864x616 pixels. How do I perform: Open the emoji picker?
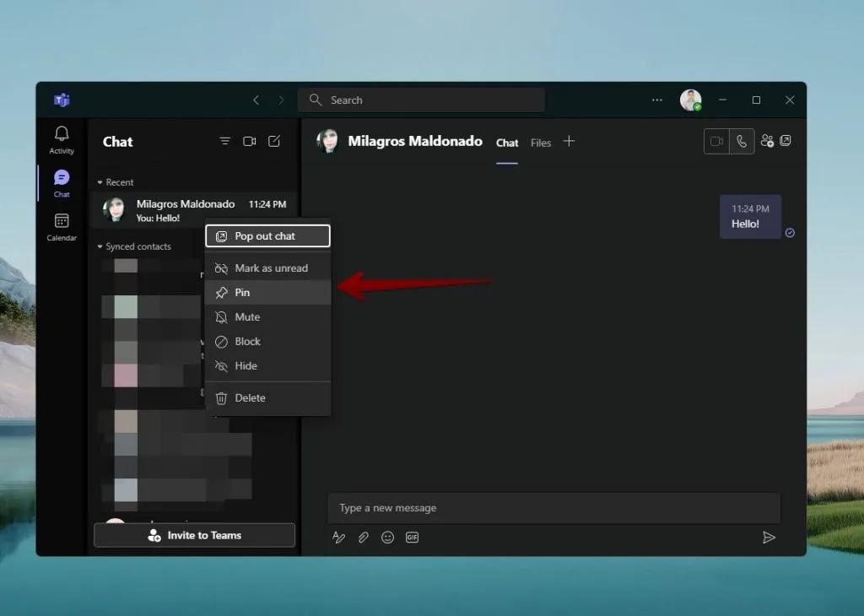(x=387, y=538)
